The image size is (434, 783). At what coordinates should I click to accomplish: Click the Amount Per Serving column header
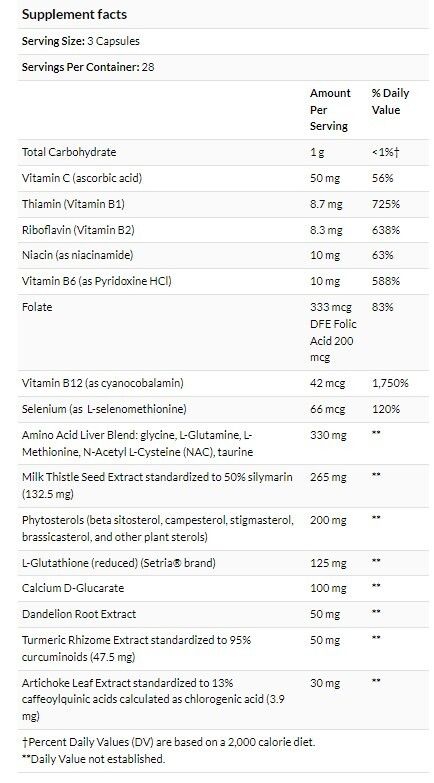coord(330,109)
